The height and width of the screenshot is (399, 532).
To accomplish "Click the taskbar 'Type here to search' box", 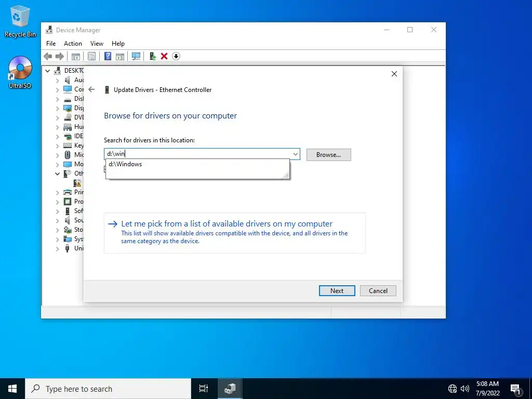I will point(108,389).
